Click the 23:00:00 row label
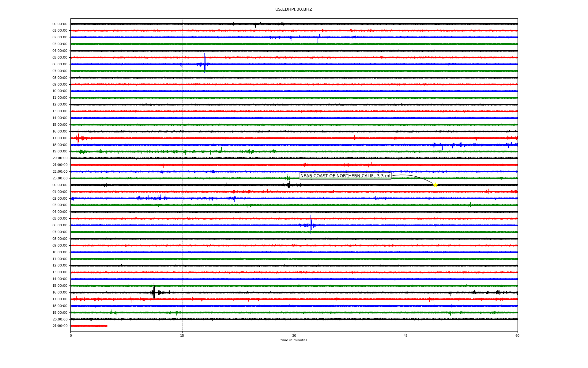 tap(60, 178)
